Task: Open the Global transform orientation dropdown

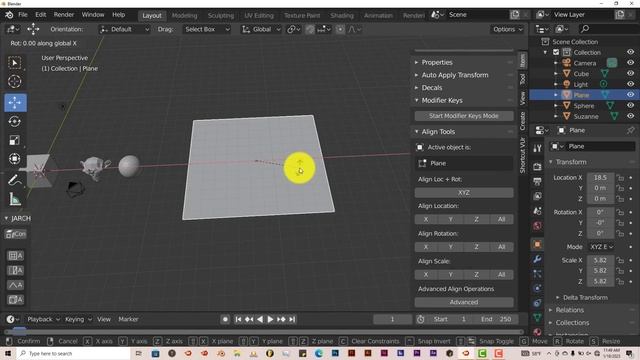Action: click(261, 29)
